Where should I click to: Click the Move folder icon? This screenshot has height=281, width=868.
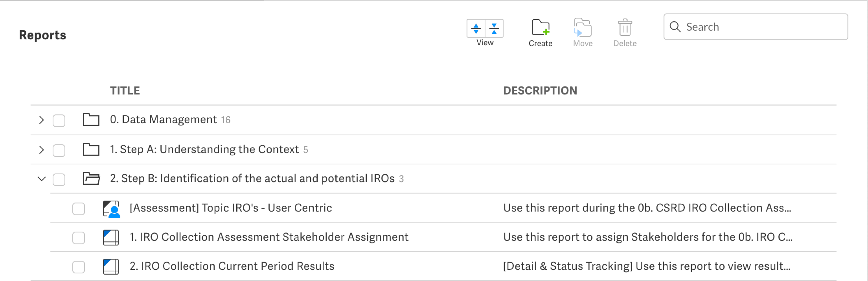click(x=583, y=28)
